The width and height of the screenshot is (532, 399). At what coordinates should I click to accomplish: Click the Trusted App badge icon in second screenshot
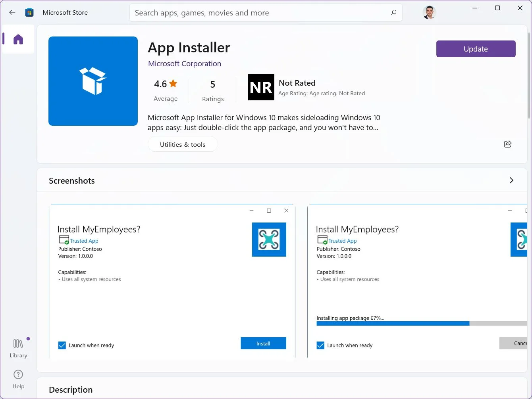pos(322,240)
